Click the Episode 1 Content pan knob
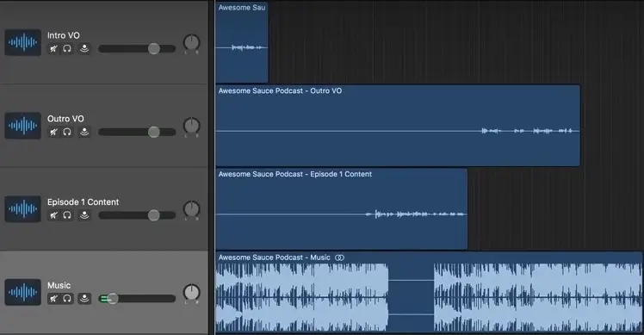This screenshot has height=335, width=644. (x=191, y=209)
